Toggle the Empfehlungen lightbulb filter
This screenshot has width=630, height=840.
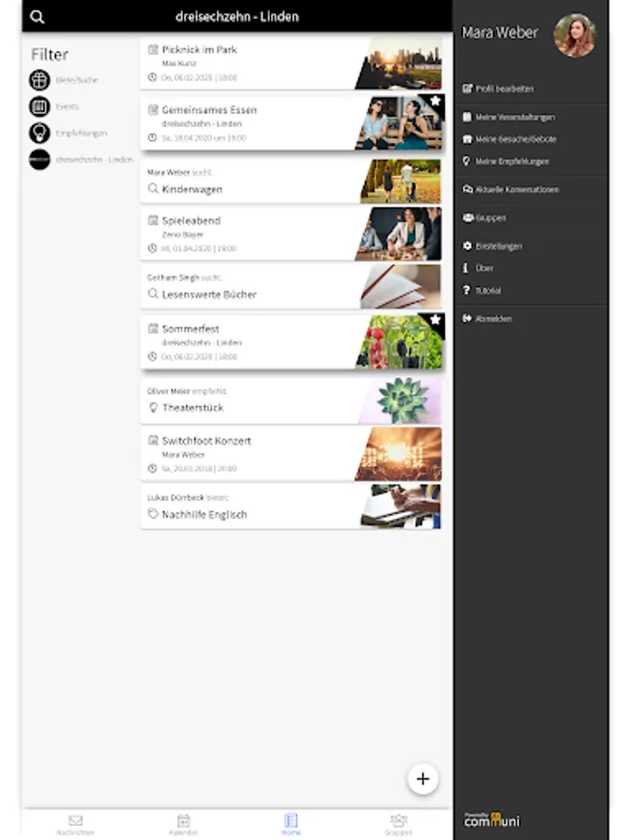[39, 133]
